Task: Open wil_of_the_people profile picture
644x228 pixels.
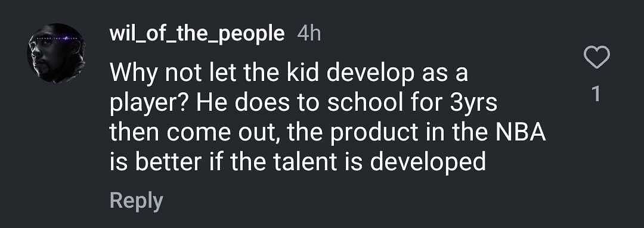Action: [x=56, y=54]
